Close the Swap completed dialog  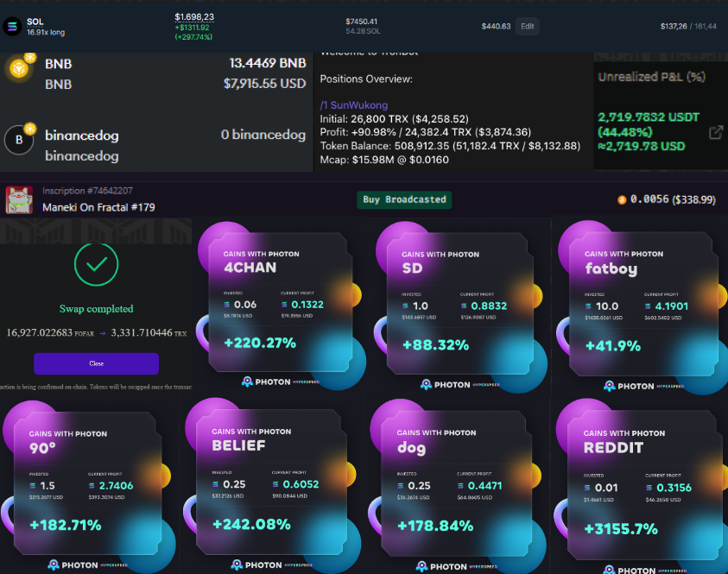(x=96, y=363)
